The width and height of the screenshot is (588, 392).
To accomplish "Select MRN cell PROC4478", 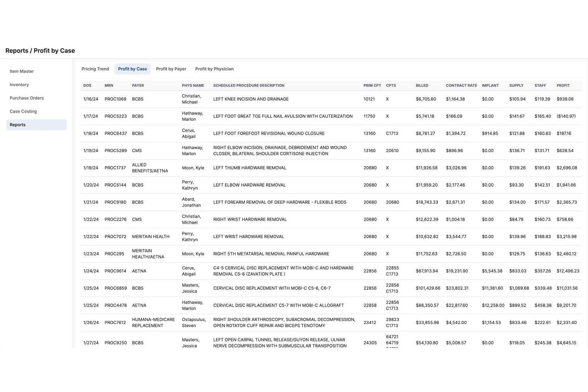I will (x=116, y=305).
